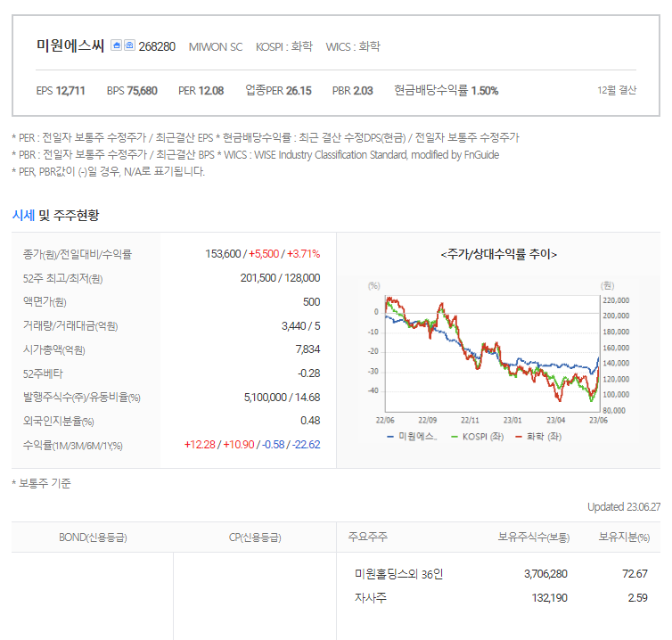Click the 업종PER 26.15 value
The image size is (672, 640).
pos(278,90)
